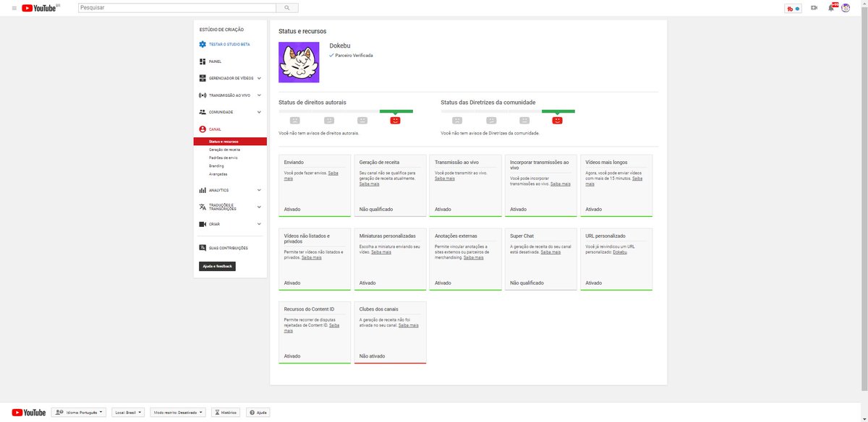Click the Analytics bar chart icon
Screen dimensions: 868x422
203,190
